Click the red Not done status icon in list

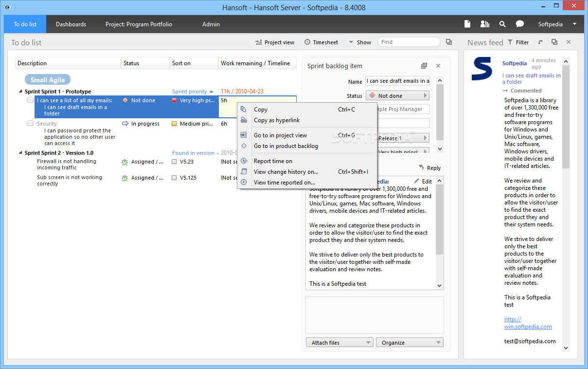click(x=125, y=100)
